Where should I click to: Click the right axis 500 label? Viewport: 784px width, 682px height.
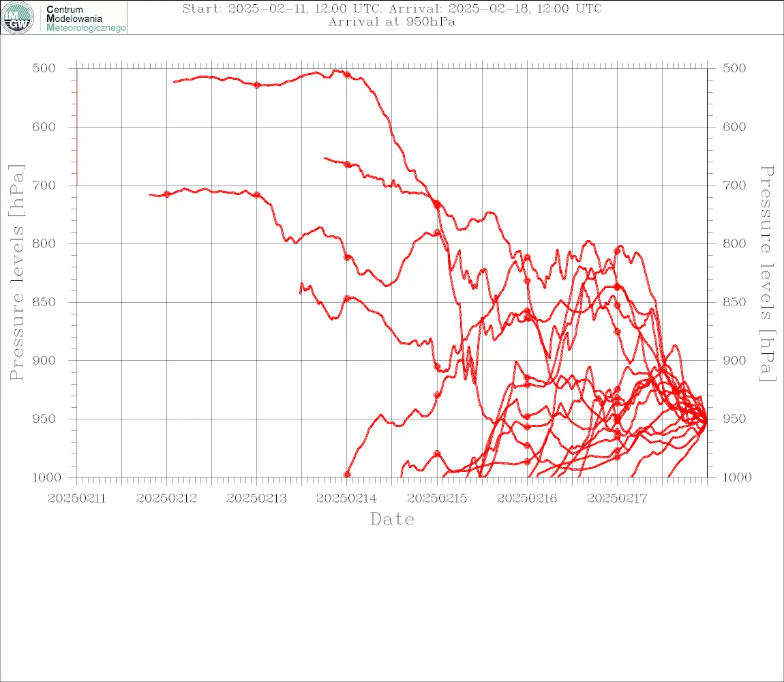point(734,68)
